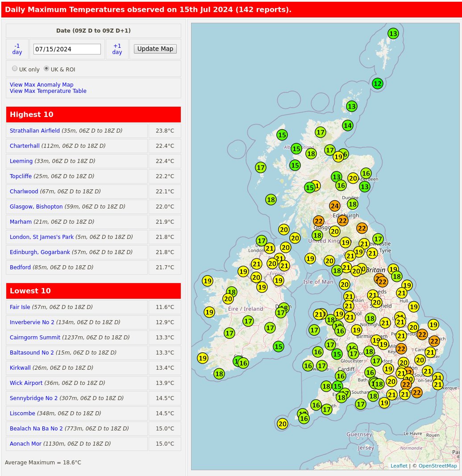Click the 19 marker off southwest Ireland coast
The height and width of the screenshot is (476, 462).
[x=203, y=358]
